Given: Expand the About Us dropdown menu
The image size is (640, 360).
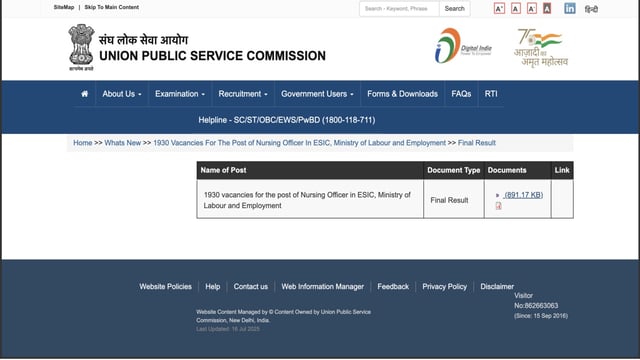Looking at the screenshot, I should click(x=122, y=94).
